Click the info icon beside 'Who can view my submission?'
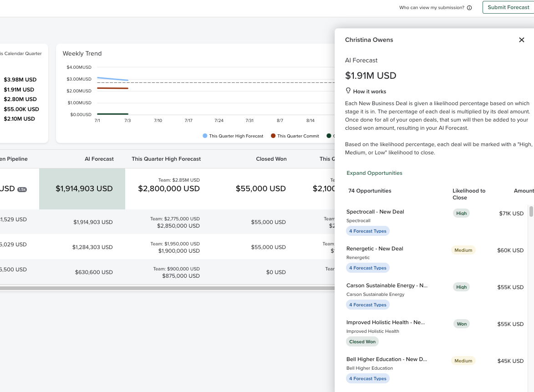Screen dimensions: 534x392 coord(469,8)
